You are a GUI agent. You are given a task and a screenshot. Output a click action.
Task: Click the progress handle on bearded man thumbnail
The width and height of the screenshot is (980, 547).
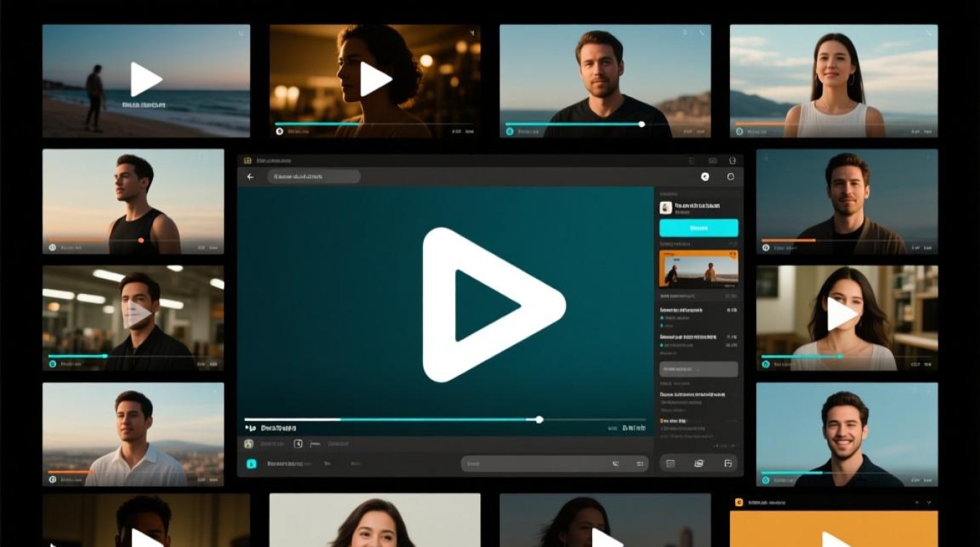[x=642, y=124]
